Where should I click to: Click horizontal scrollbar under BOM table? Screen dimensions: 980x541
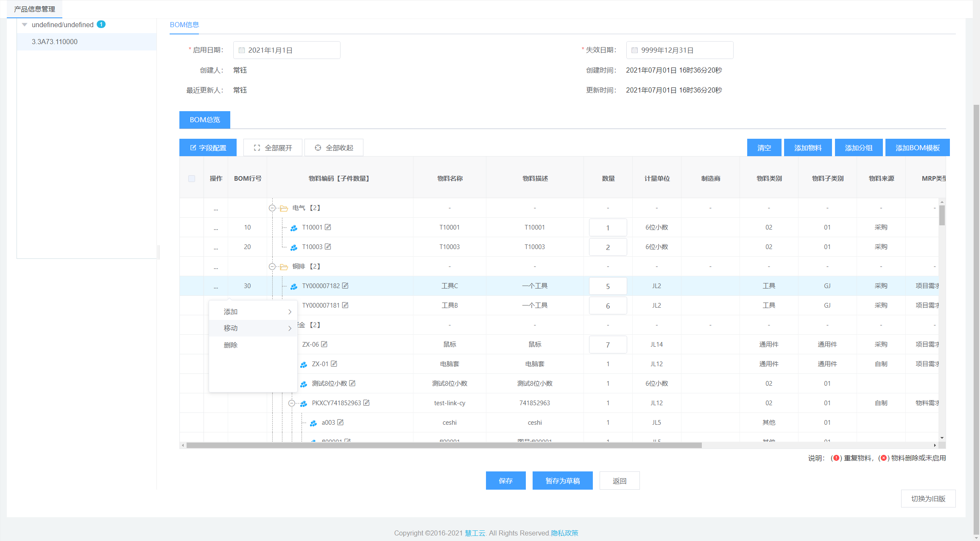pyautogui.click(x=444, y=445)
